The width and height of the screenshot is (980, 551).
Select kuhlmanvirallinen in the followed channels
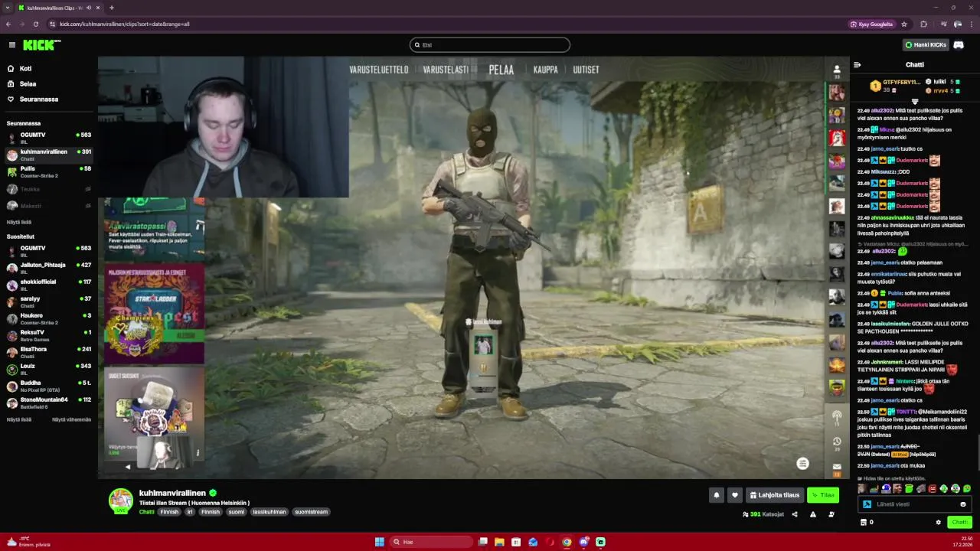point(48,154)
